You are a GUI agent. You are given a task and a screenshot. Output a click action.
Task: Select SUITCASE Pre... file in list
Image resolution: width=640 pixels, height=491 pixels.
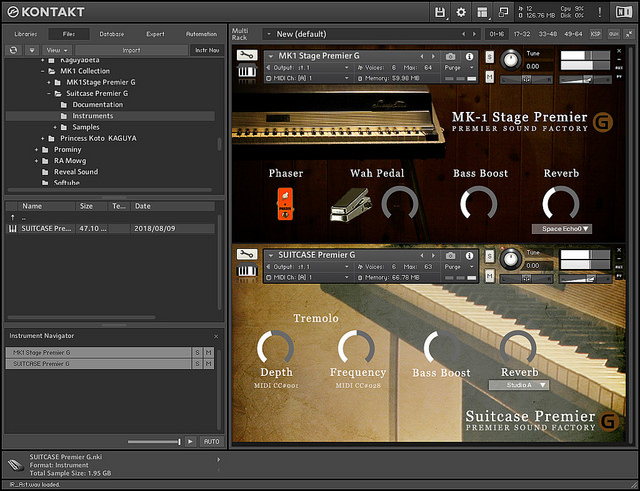111,229
